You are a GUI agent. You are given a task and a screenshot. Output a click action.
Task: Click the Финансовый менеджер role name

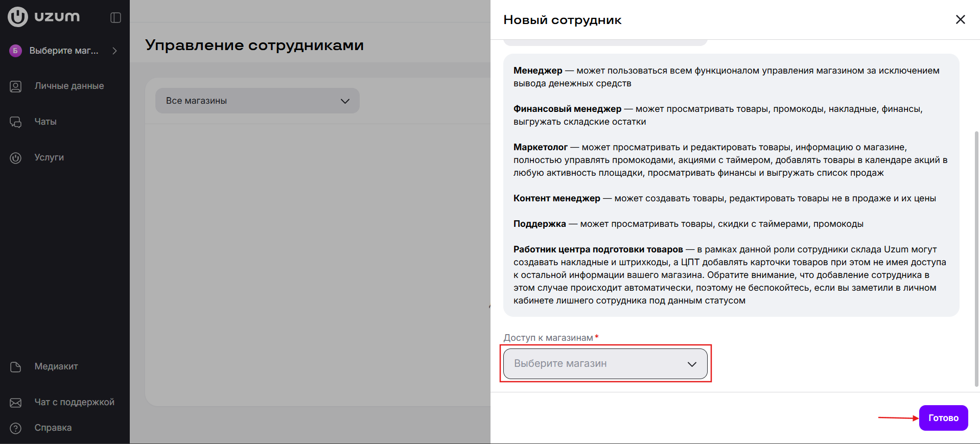(568, 109)
